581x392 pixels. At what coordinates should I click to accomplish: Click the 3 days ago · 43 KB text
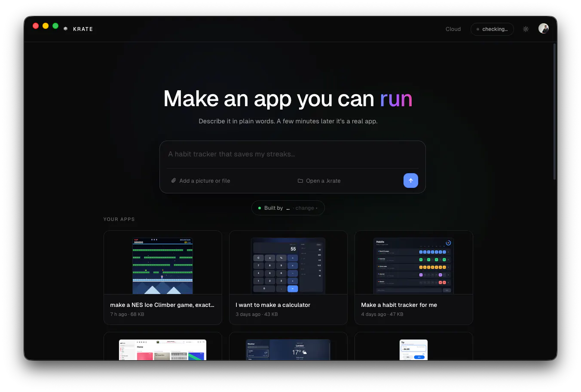point(257,314)
